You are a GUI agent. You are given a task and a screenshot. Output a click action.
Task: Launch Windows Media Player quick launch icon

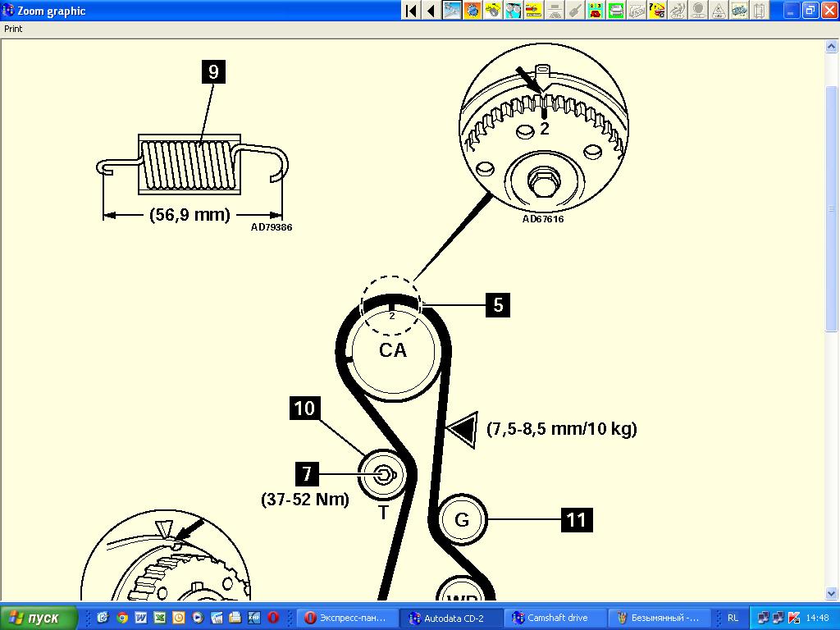(x=198, y=618)
